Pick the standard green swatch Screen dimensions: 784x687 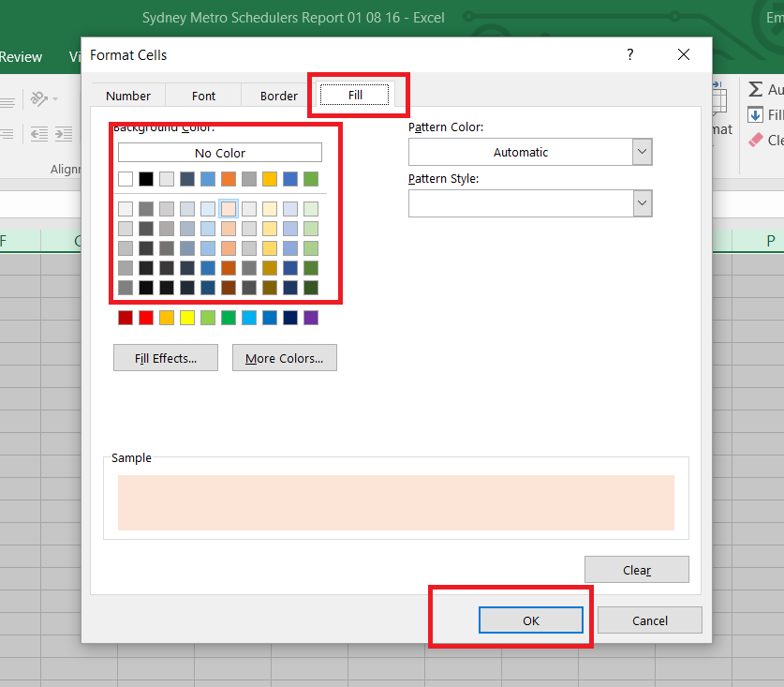pyautogui.click(x=229, y=317)
